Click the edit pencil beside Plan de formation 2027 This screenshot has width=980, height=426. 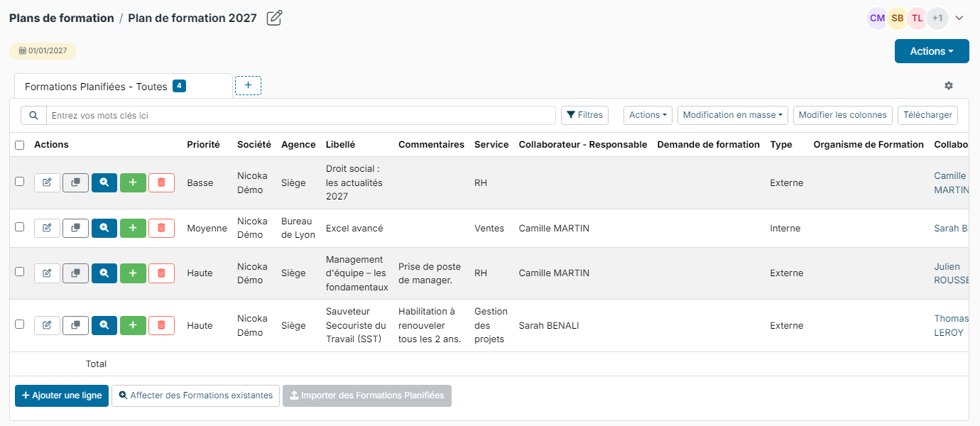[x=274, y=18]
